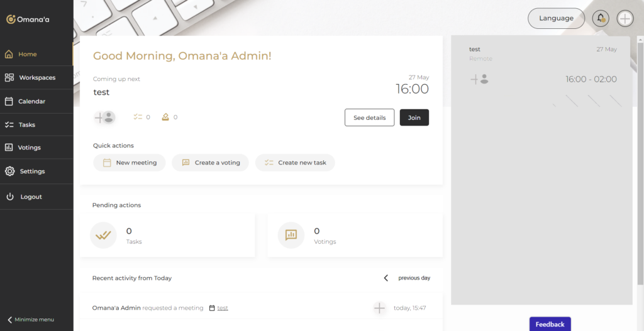Click the pending Tasks double-check icon

coord(103,236)
